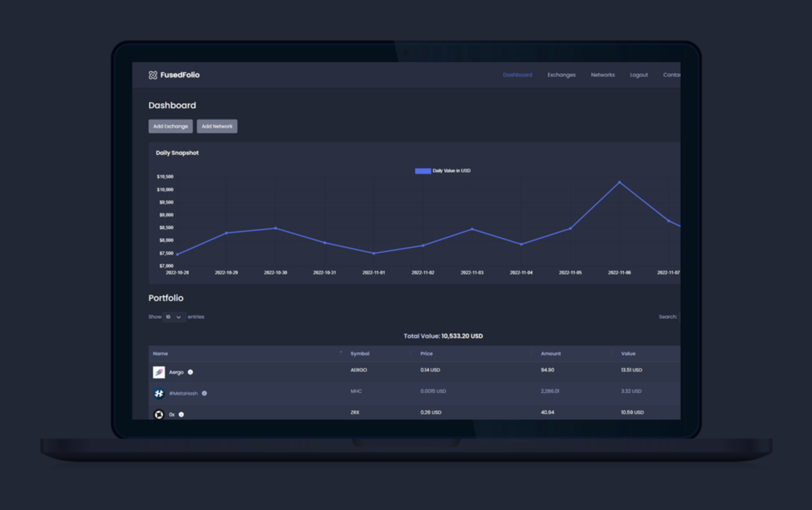Select the Dashboard nav link
The width and height of the screenshot is (812, 510).
pos(517,75)
